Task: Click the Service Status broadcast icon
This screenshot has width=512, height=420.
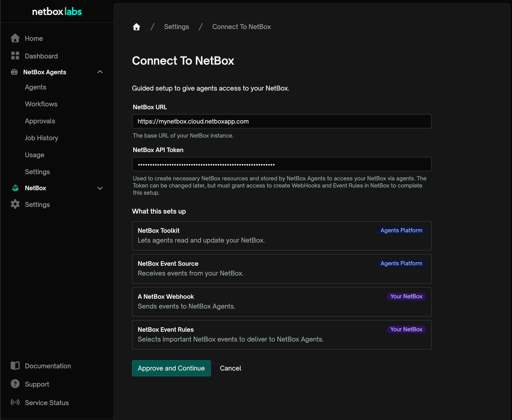Action: (15, 402)
